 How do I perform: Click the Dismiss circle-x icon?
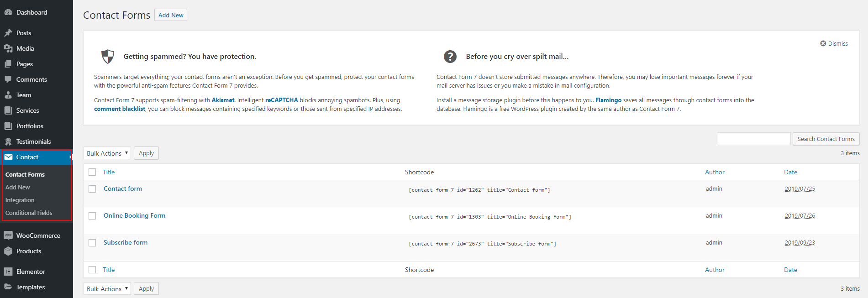(x=823, y=43)
